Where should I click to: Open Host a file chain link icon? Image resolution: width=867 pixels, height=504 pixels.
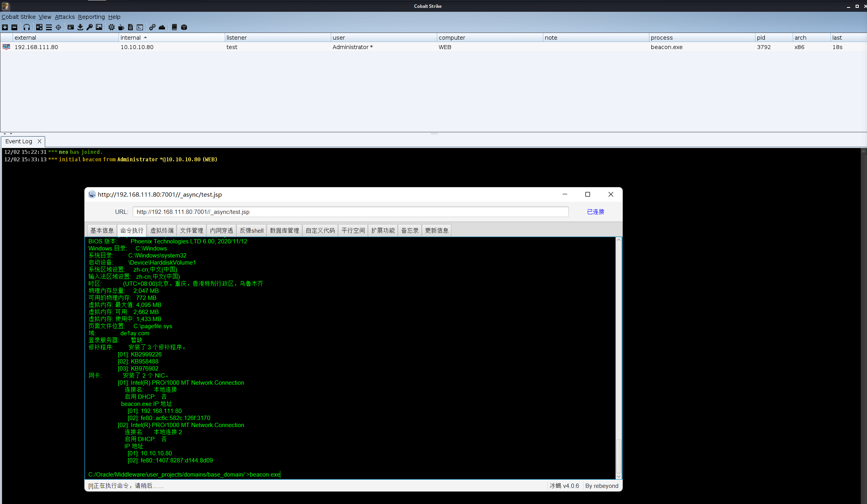click(x=152, y=27)
